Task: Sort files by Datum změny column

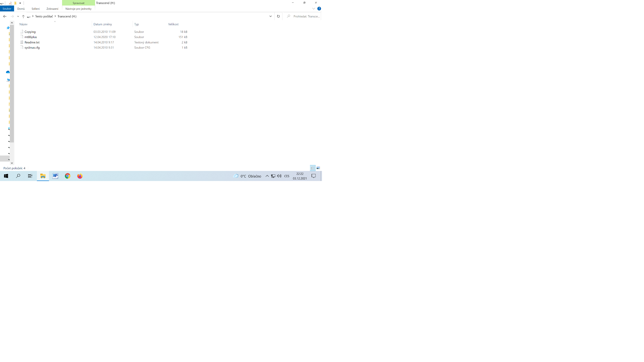Action: [103, 24]
